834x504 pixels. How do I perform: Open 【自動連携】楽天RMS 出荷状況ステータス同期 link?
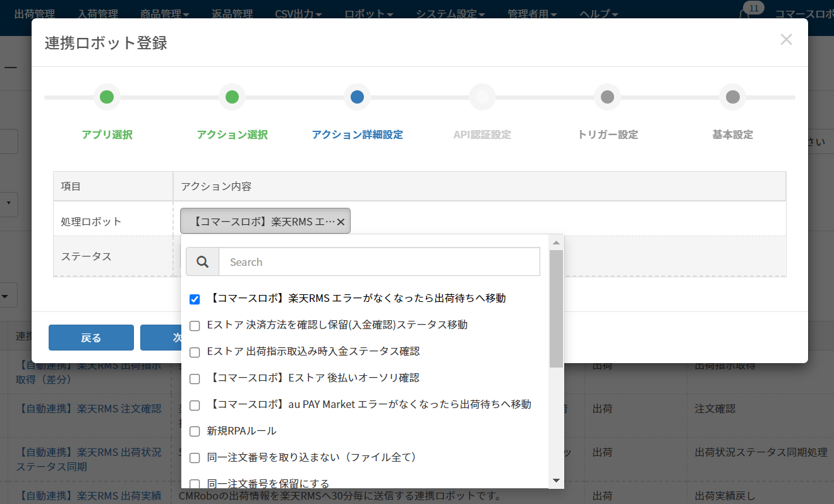pos(88,459)
